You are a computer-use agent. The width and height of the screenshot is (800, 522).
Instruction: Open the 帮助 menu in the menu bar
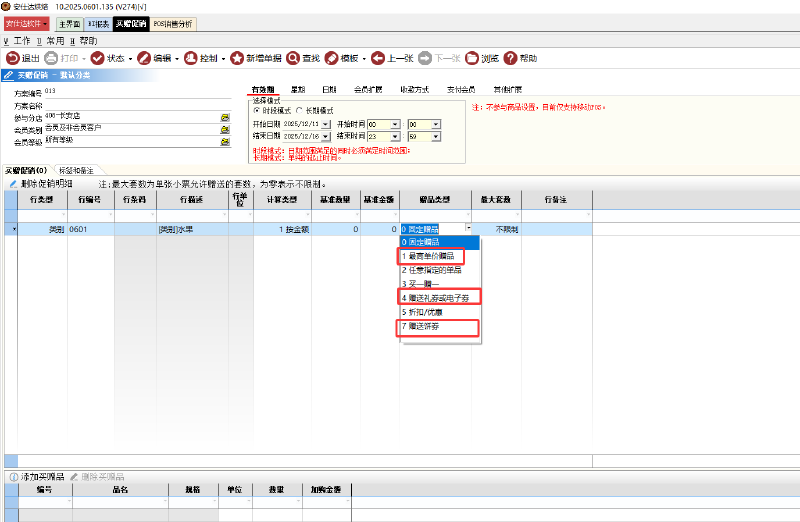[84, 41]
